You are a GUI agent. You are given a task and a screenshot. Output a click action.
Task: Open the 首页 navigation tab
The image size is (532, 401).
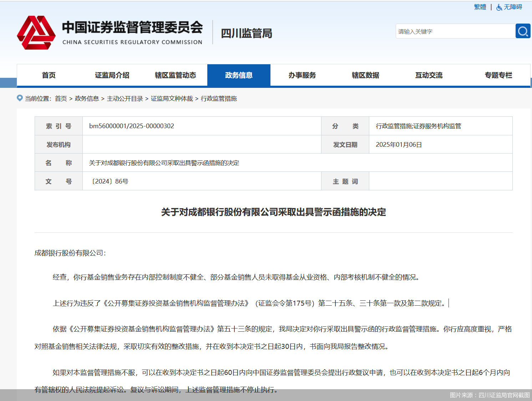[49, 75]
